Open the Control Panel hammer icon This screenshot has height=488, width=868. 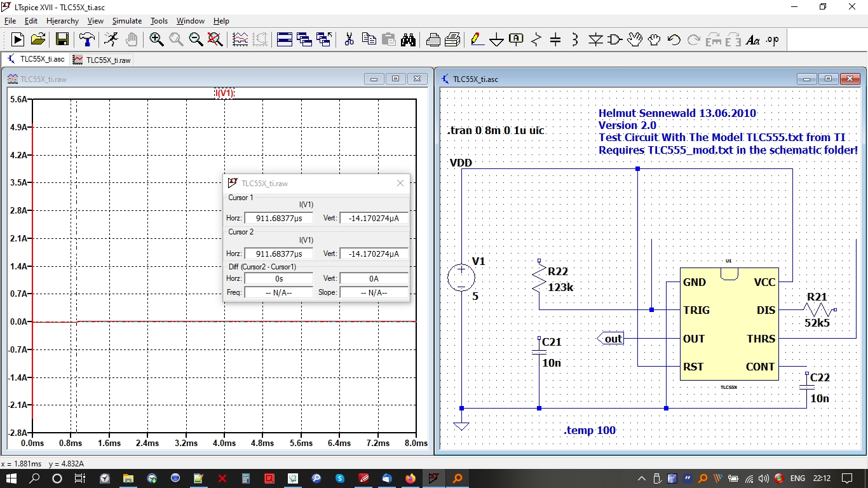pyautogui.click(x=86, y=39)
